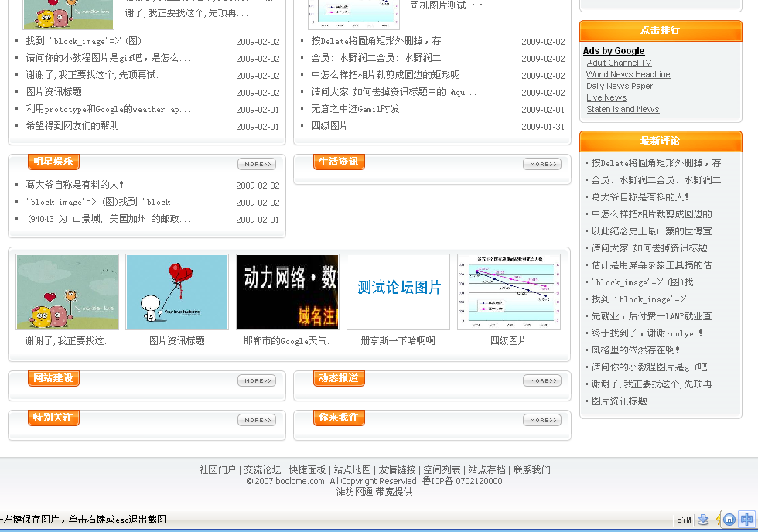
Task: Open 交流论坛 in the footer menu
Action: (262, 470)
